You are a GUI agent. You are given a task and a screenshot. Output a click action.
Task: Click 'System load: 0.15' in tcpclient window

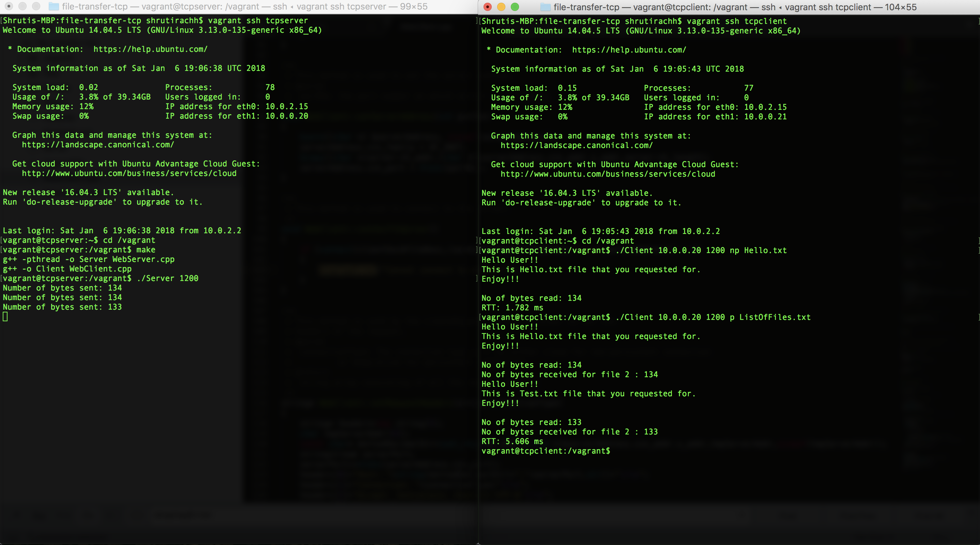[x=534, y=88]
